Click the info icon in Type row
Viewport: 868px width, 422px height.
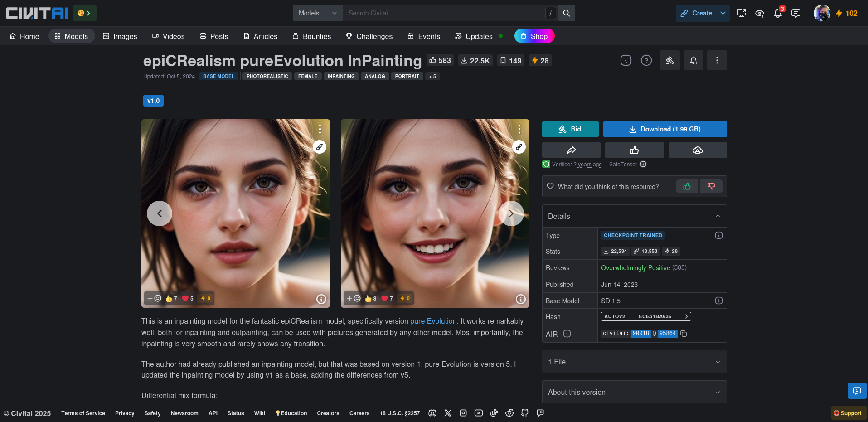(x=719, y=235)
